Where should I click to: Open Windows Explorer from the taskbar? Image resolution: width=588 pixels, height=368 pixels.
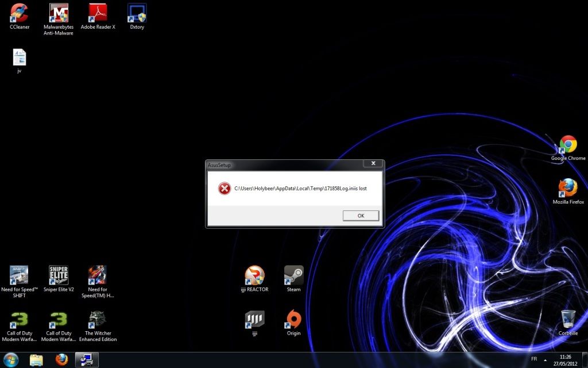click(36, 360)
